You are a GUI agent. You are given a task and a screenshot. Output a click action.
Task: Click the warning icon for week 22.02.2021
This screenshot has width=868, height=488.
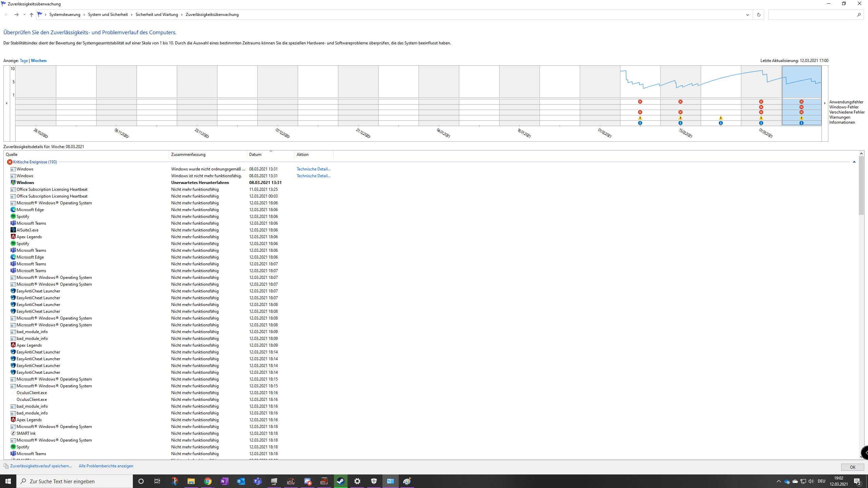click(x=721, y=118)
